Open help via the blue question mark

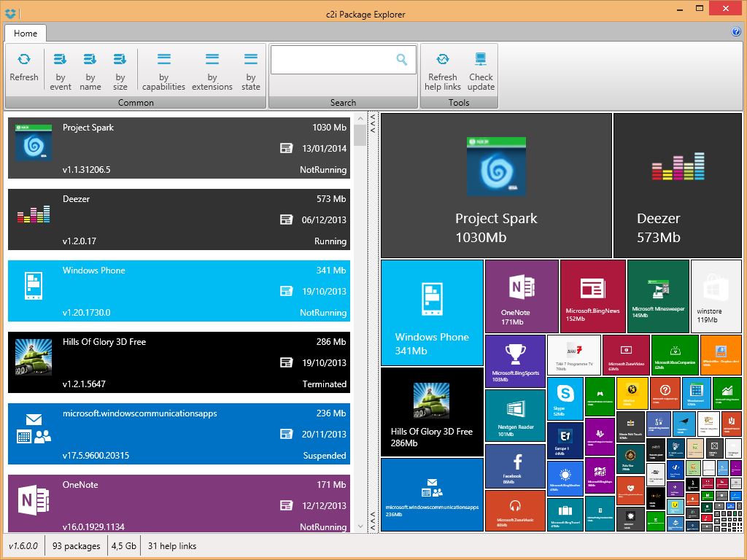pyautogui.click(x=735, y=31)
